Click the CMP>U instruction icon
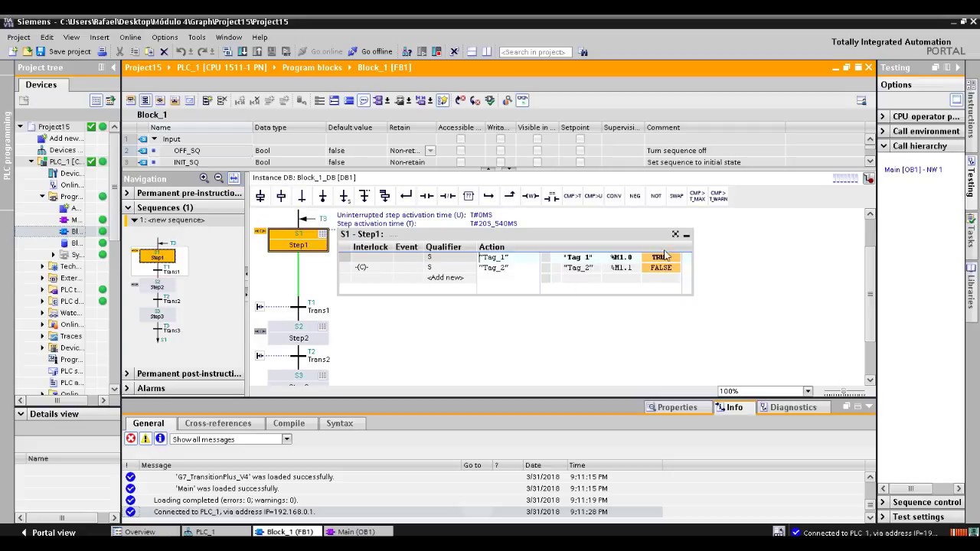 pyautogui.click(x=593, y=197)
